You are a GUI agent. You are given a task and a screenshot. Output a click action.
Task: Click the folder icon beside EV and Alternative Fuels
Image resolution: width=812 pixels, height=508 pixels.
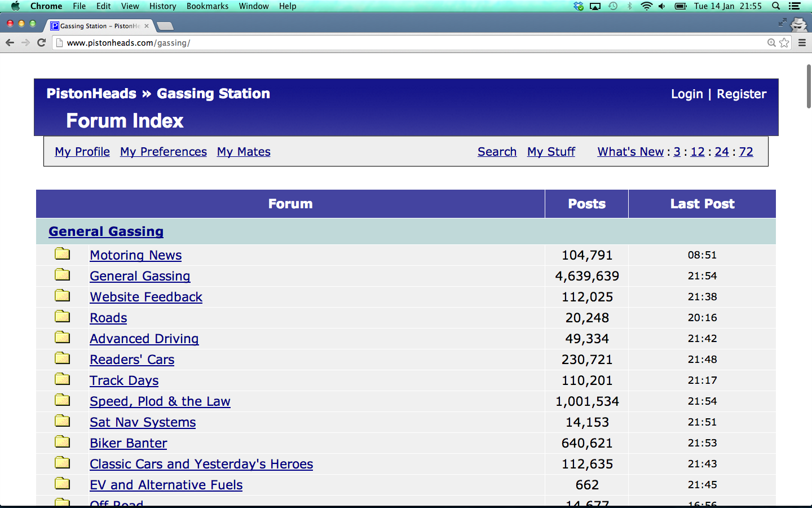click(63, 484)
